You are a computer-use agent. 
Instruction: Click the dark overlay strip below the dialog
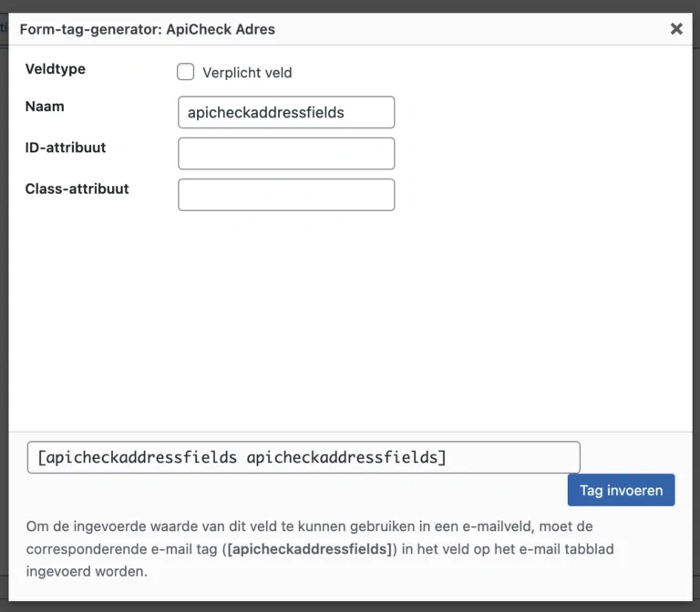pyautogui.click(x=350, y=607)
